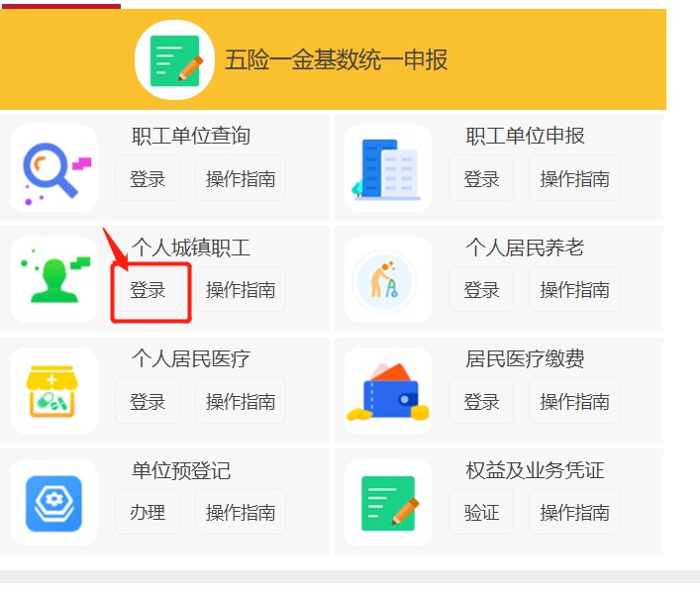Click the 个人城镇职工 green person icon
This screenshot has width=700, height=597.
coord(54,279)
